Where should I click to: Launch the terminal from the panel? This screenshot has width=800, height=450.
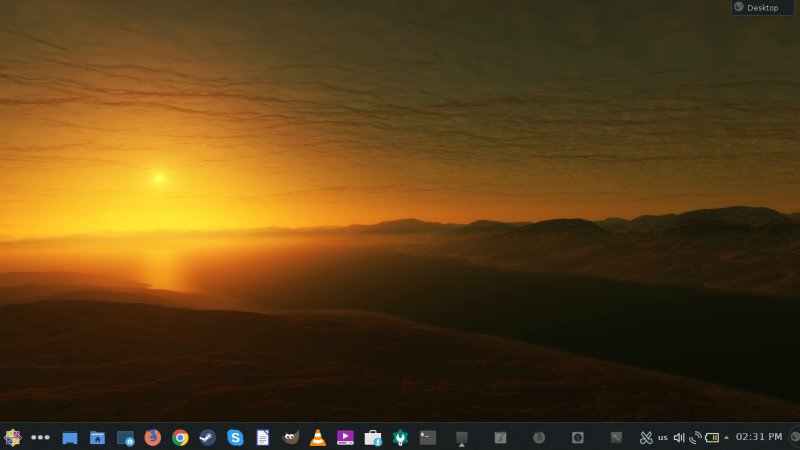point(428,437)
